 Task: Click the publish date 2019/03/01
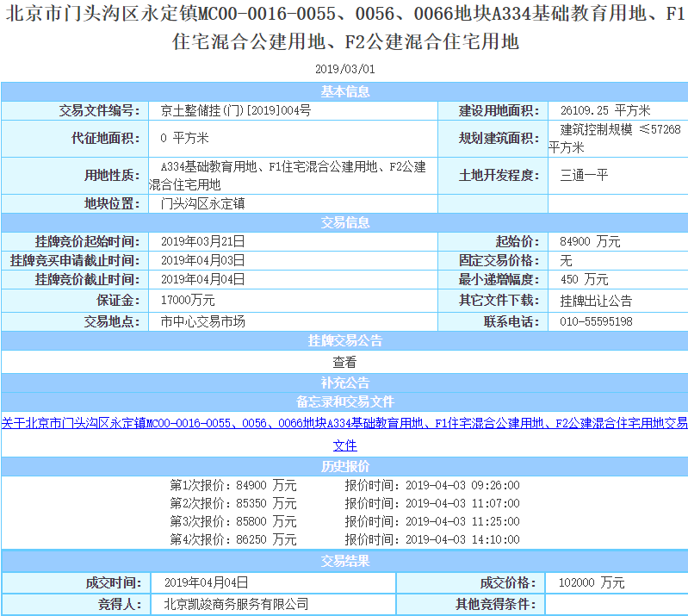coord(344,69)
